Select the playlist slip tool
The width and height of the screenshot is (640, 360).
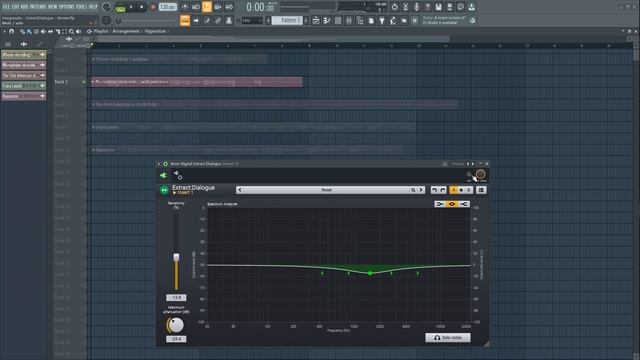pos(50,31)
